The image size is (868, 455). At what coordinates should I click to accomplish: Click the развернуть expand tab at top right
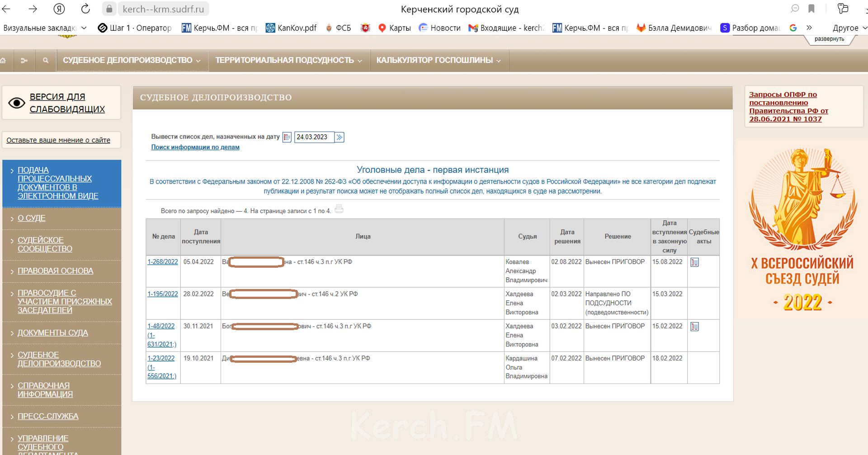pyautogui.click(x=829, y=39)
